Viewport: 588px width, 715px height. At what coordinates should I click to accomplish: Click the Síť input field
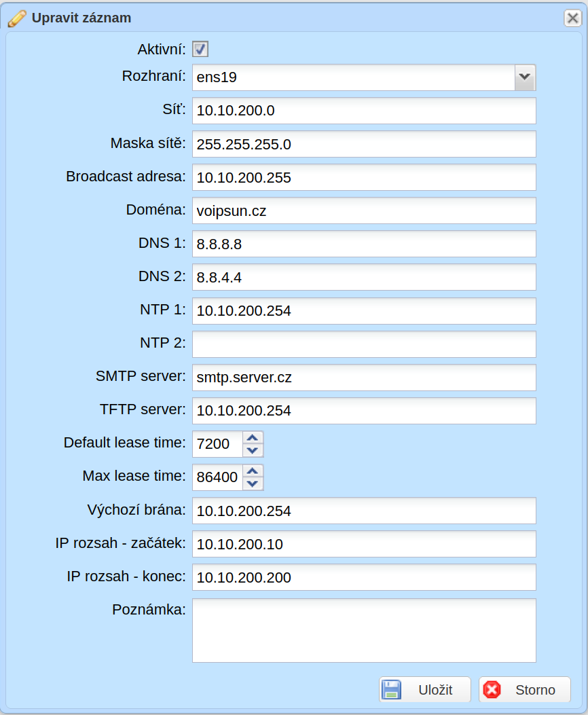[364, 111]
